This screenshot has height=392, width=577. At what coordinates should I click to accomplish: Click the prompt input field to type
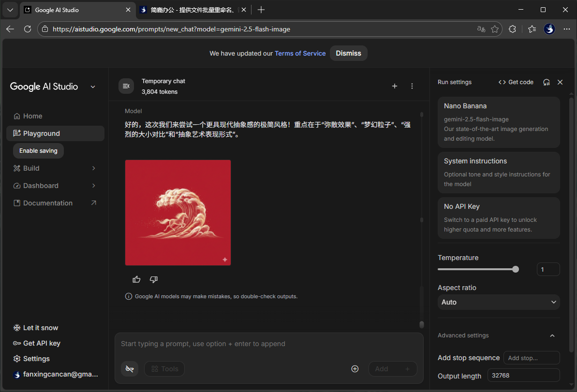[x=268, y=344]
